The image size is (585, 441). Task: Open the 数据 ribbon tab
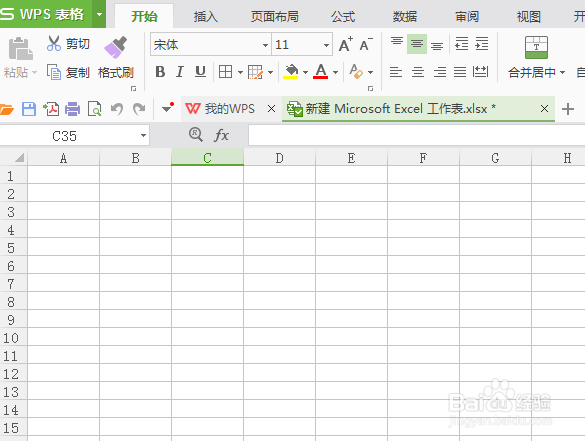(404, 16)
